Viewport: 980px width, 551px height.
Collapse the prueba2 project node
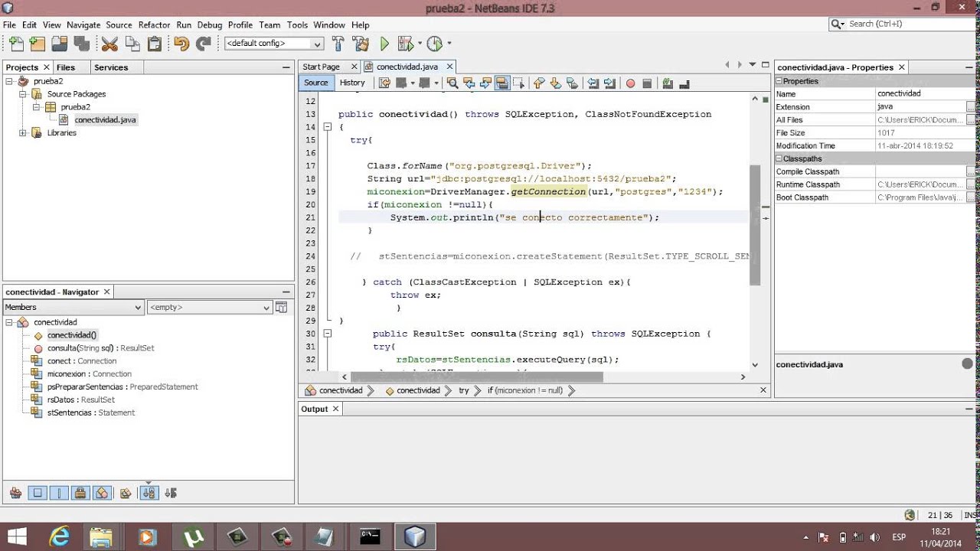pyautogui.click(x=10, y=81)
